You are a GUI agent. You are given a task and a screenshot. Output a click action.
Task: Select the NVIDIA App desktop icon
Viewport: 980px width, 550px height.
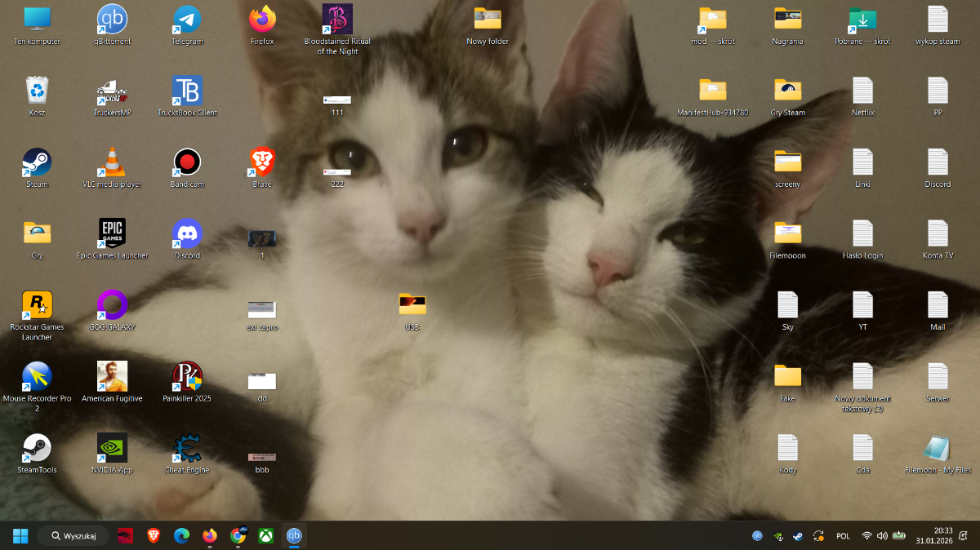pyautogui.click(x=112, y=448)
